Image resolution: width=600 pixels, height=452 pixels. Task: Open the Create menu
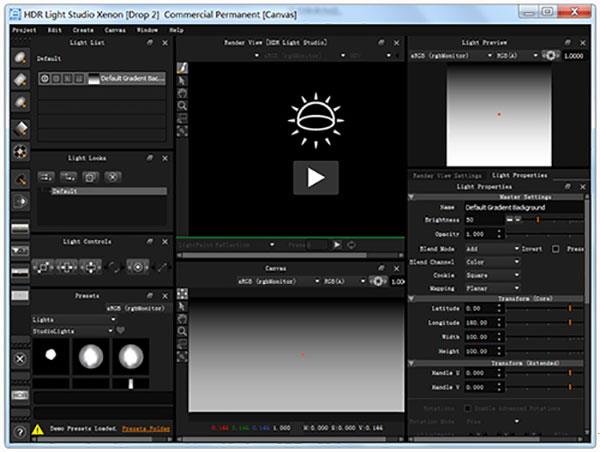pyautogui.click(x=83, y=30)
